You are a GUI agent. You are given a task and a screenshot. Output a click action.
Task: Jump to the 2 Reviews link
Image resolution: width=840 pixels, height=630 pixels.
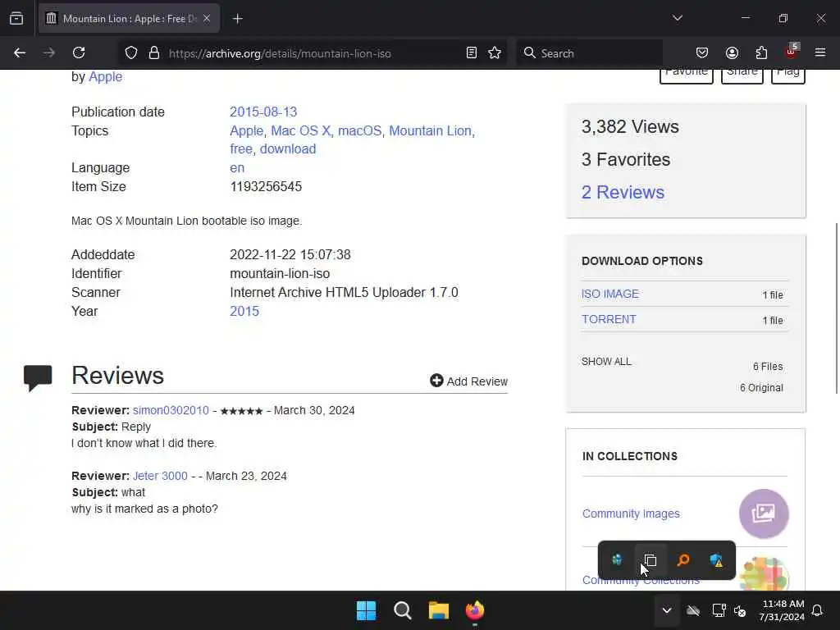point(623,192)
